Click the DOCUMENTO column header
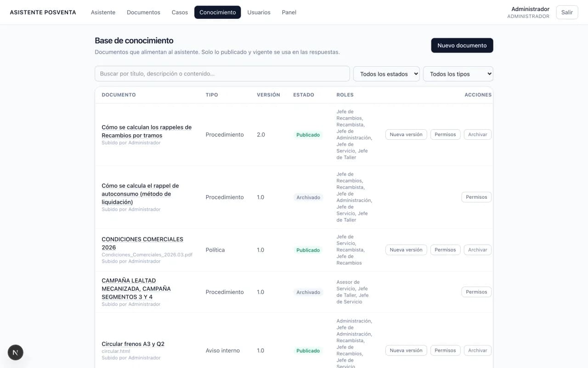Image resolution: width=588 pixels, height=368 pixels. 119,95
